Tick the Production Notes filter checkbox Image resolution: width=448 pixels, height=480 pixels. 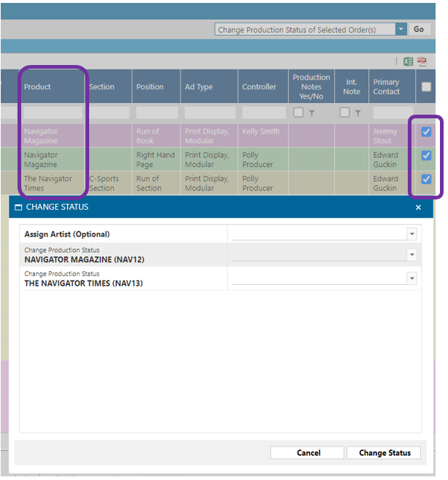(298, 113)
